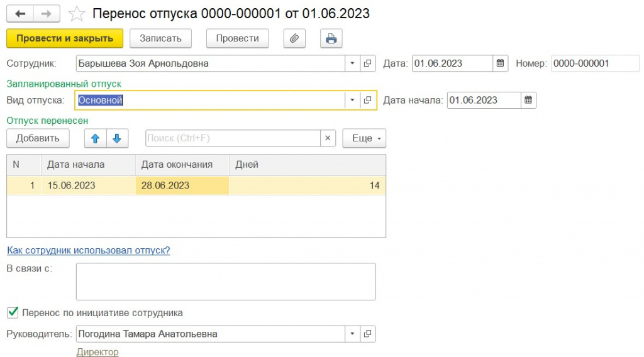Viewport: 644px width, 357px height.
Task: Click the N column header
Action: pos(24,165)
